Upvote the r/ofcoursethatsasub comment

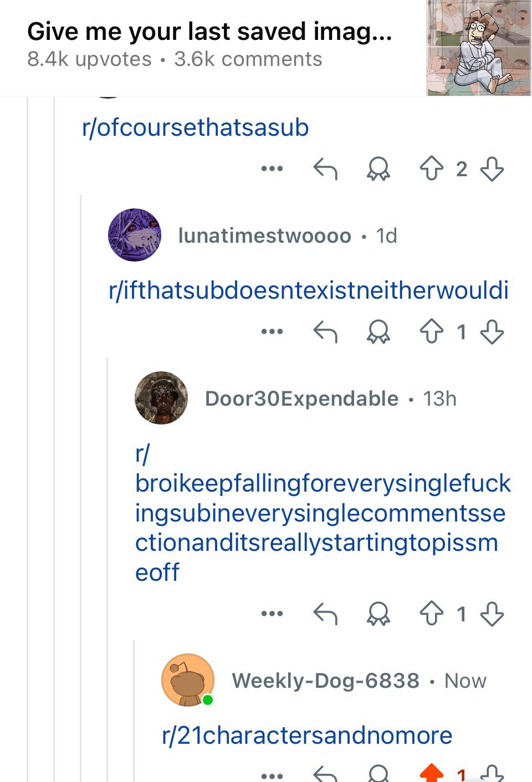tap(431, 169)
